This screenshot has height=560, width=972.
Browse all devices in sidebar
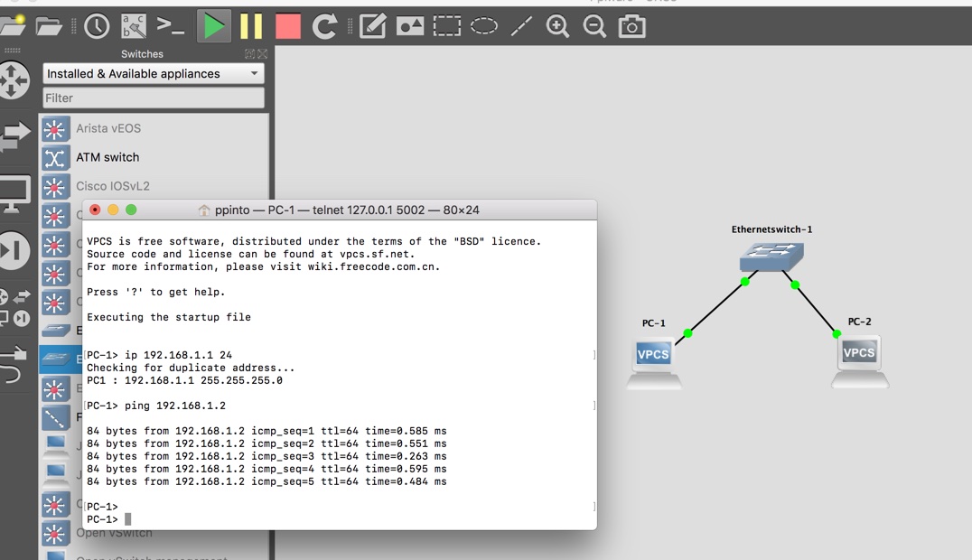pos(14,307)
